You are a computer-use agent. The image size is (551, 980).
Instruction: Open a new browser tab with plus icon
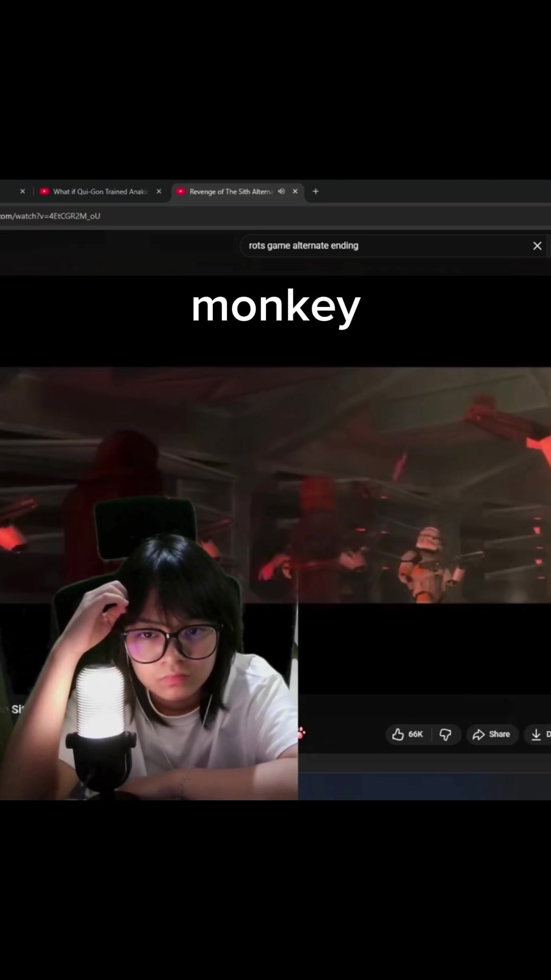316,191
